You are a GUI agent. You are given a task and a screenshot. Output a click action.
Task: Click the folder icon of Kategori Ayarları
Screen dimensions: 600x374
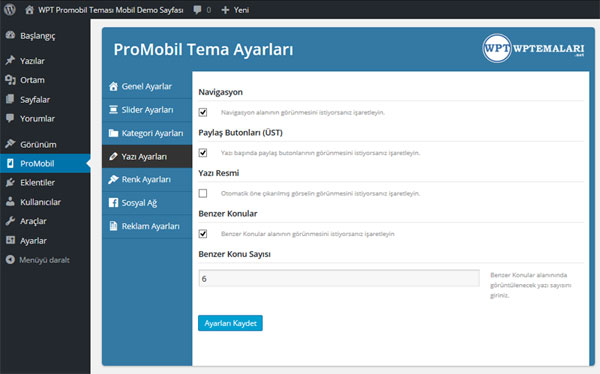pyautogui.click(x=113, y=133)
